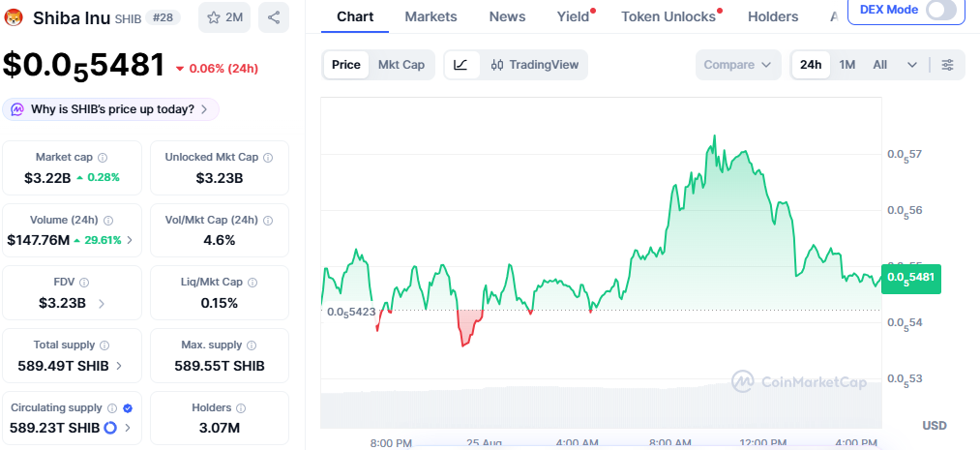
Task: Click the #28 rank badge
Action: click(x=163, y=17)
